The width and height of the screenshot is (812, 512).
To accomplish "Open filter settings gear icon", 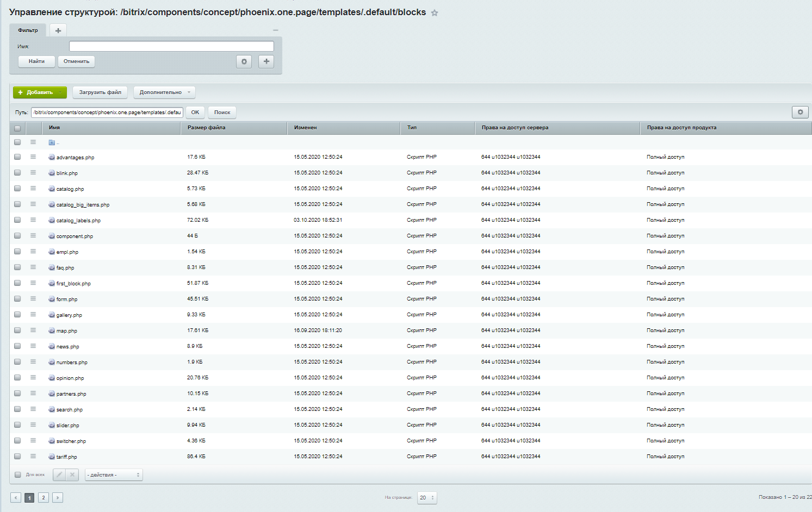I will (244, 61).
